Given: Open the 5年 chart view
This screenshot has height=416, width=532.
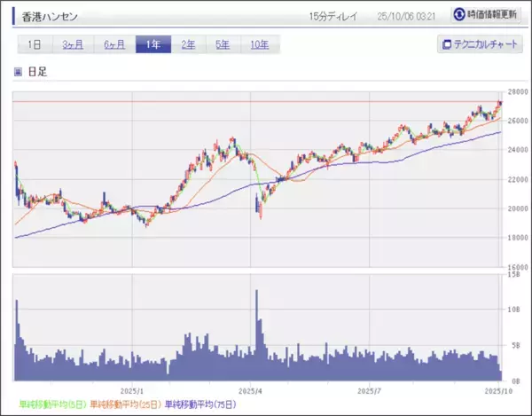Looking at the screenshot, I should pos(224,44).
